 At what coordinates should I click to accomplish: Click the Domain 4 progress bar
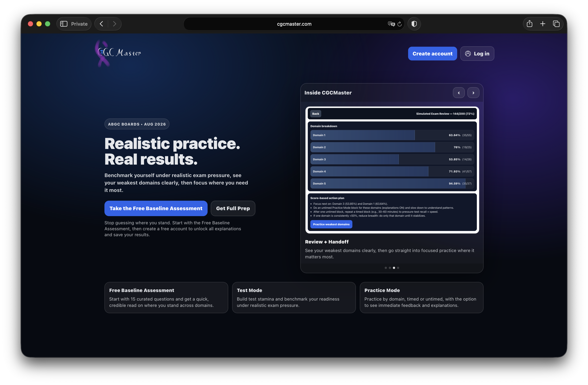pyautogui.click(x=392, y=171)
